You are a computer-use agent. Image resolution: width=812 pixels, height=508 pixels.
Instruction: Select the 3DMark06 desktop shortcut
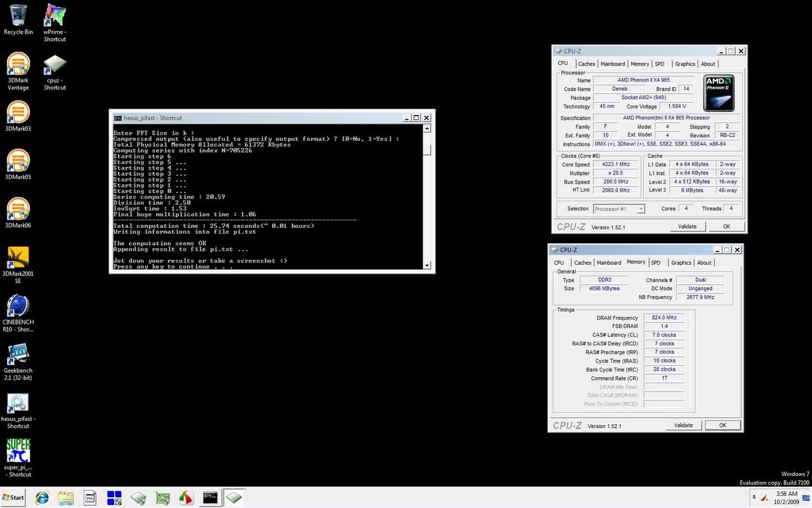[x=18, y=213]
